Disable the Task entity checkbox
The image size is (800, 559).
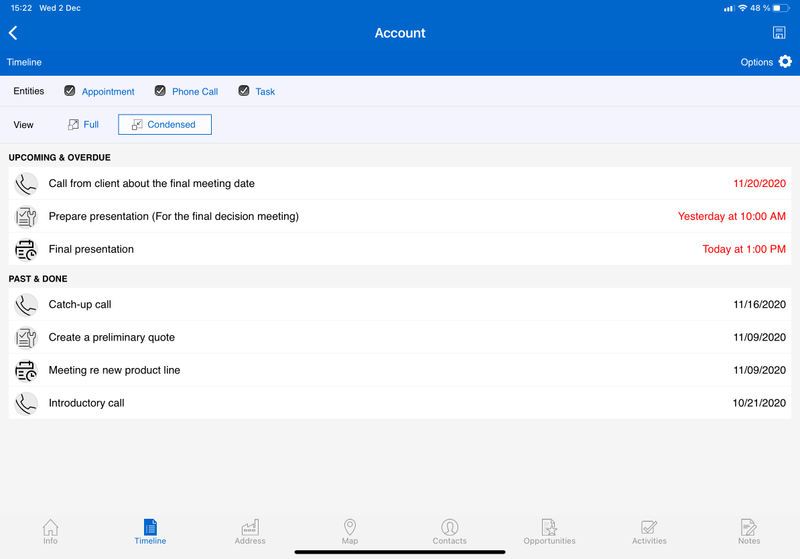(244, 91)
